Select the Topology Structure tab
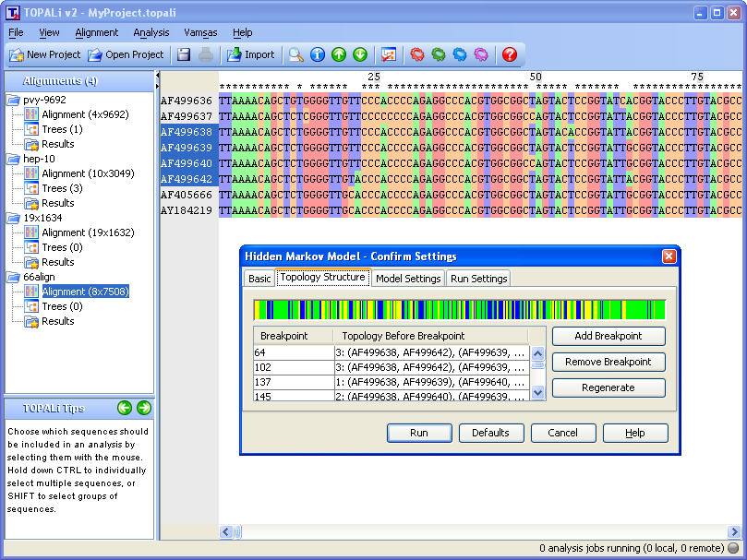The width and height of the screenshot is (747, 560). click(x=322, y=277)
